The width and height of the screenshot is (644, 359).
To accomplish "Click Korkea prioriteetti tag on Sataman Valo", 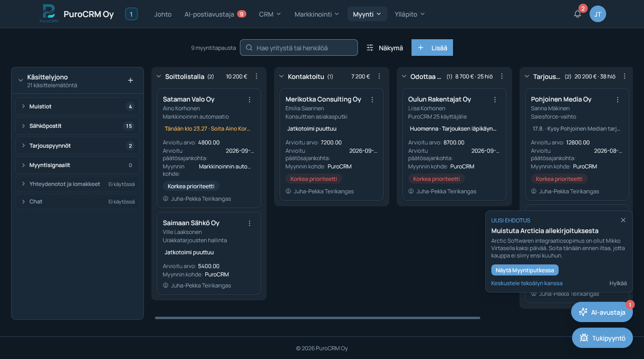I will pos(191,186).
